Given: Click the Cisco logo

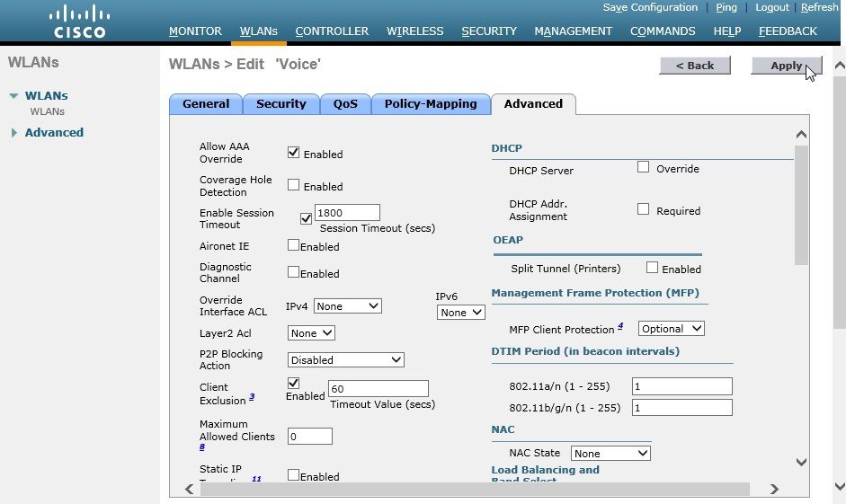Looking at the screenshot, I should click(x=80, y=22).
